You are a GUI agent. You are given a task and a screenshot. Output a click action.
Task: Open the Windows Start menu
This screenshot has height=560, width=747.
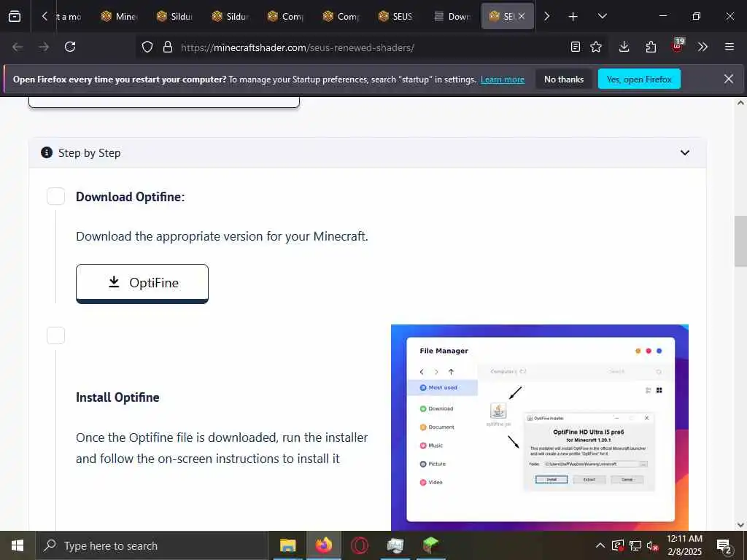pos(18,545)
